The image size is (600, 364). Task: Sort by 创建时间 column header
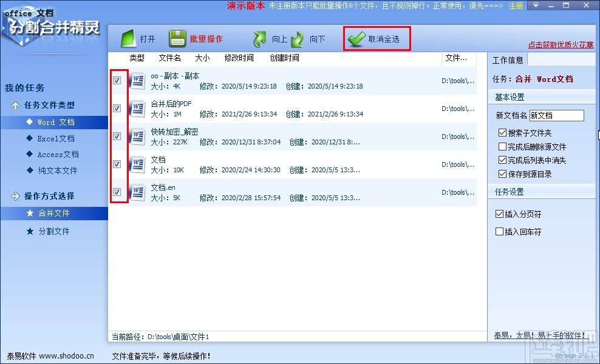pos(284,58)
